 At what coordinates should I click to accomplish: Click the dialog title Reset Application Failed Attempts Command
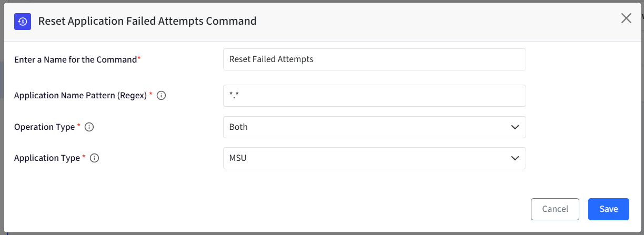pyautogui.click(x=147, y=21)
